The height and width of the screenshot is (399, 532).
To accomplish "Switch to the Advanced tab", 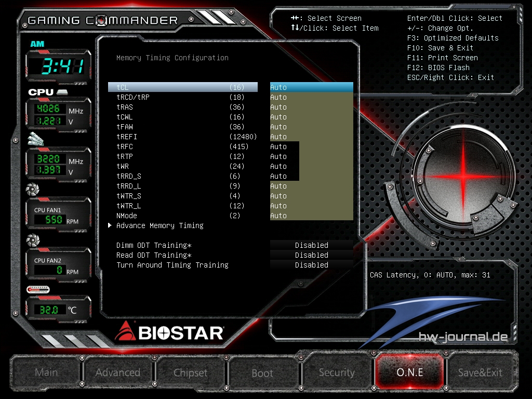I will [118, 372].
